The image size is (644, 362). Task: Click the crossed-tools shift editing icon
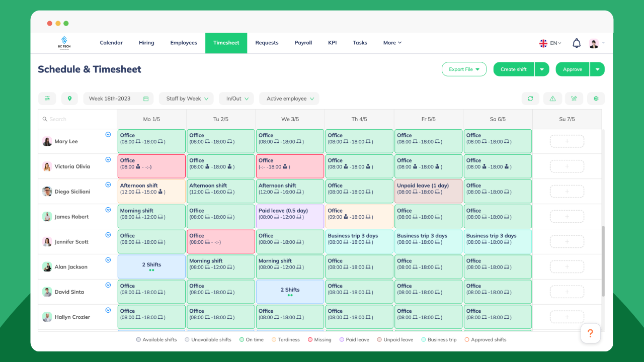[x=574, y=99]
